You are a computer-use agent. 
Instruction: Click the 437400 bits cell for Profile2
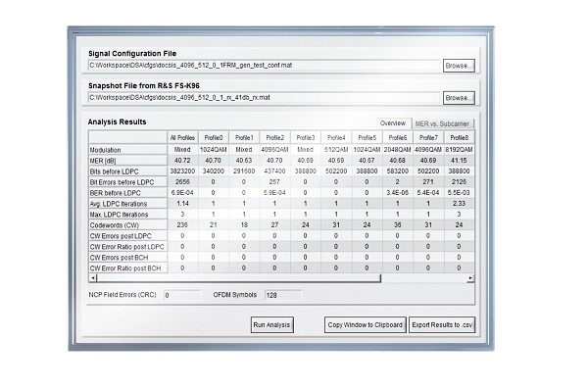[274, 171]
